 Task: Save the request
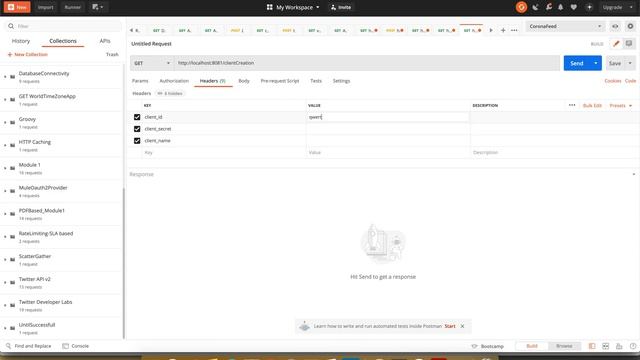615,63
